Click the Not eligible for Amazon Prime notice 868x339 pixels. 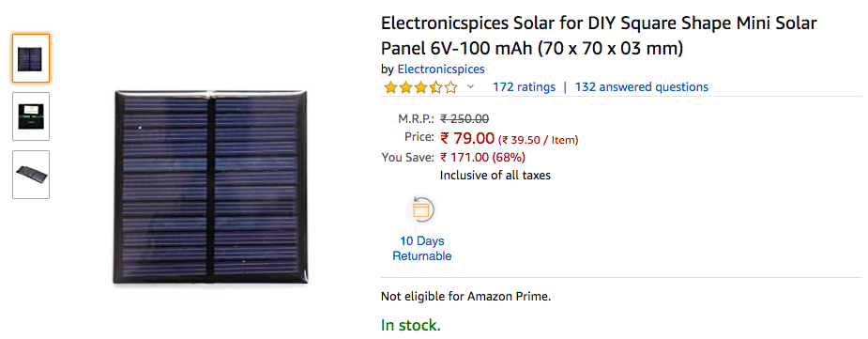coord(466,297)
